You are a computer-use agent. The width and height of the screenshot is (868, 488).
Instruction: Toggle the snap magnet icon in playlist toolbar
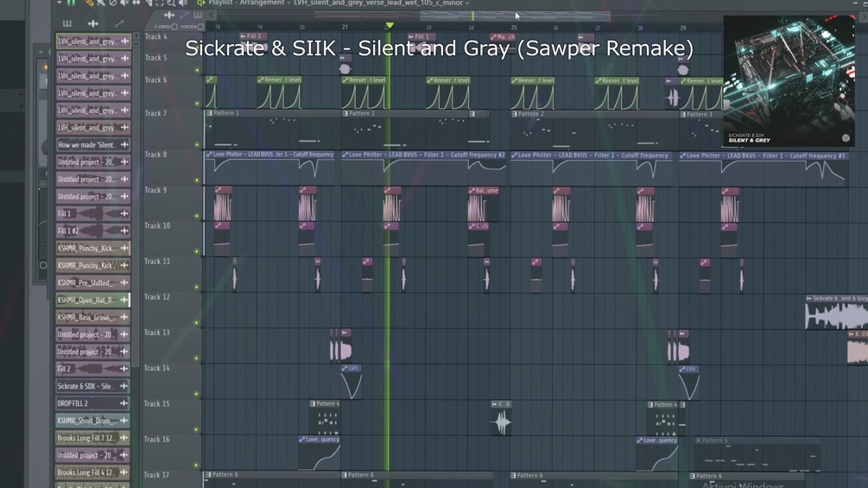click(x=71, y=3)
